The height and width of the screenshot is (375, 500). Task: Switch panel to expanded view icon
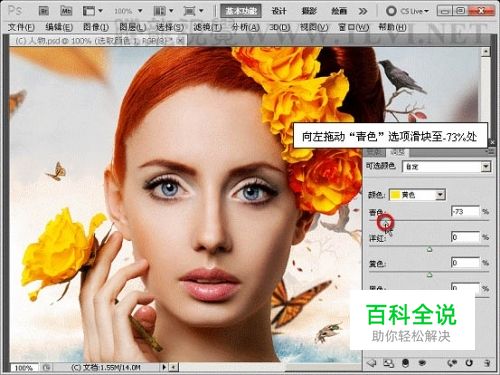(x=388, y=363)
